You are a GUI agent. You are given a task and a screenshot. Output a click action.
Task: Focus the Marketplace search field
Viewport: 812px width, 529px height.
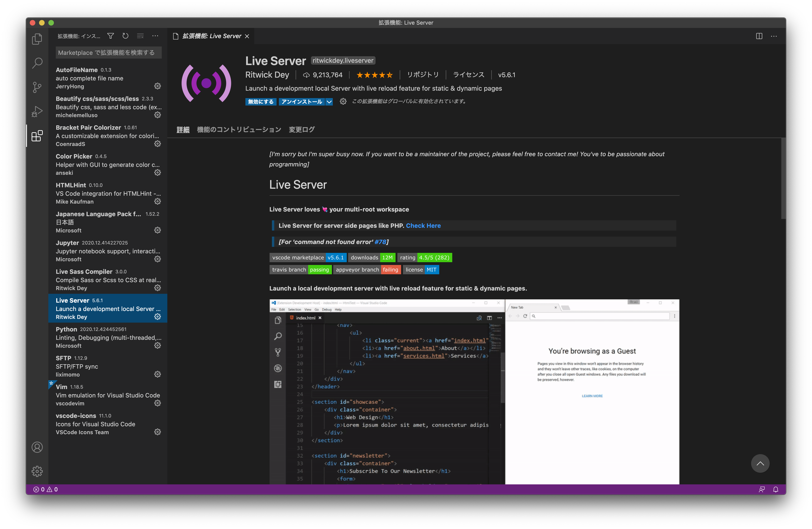109,53
